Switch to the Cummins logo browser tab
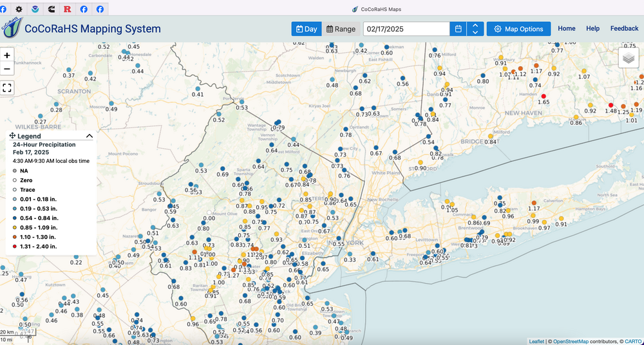644x345 pixels. [52, 9]
